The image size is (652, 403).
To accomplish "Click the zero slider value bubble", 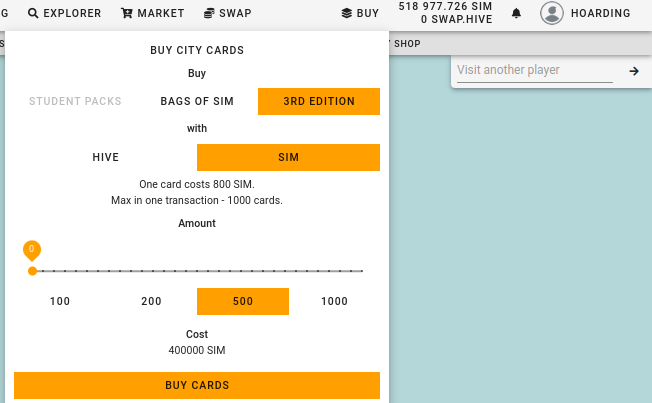I will point(32,250).
